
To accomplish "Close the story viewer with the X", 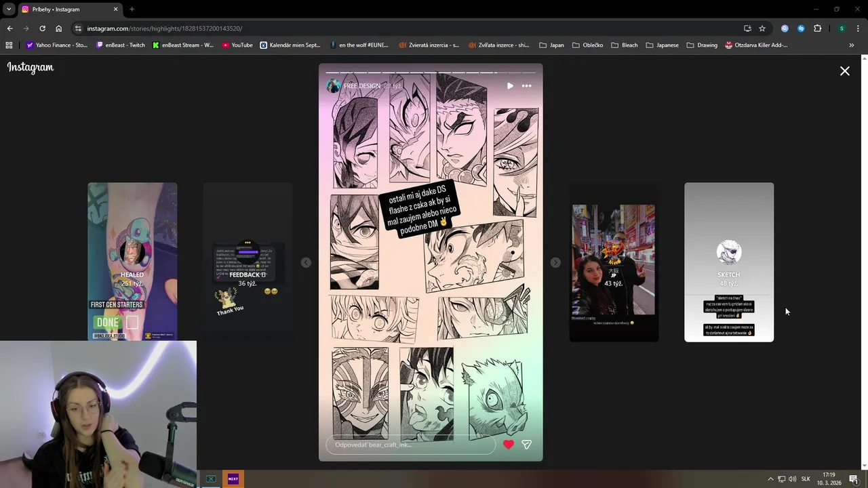I will tap(845, 70).
